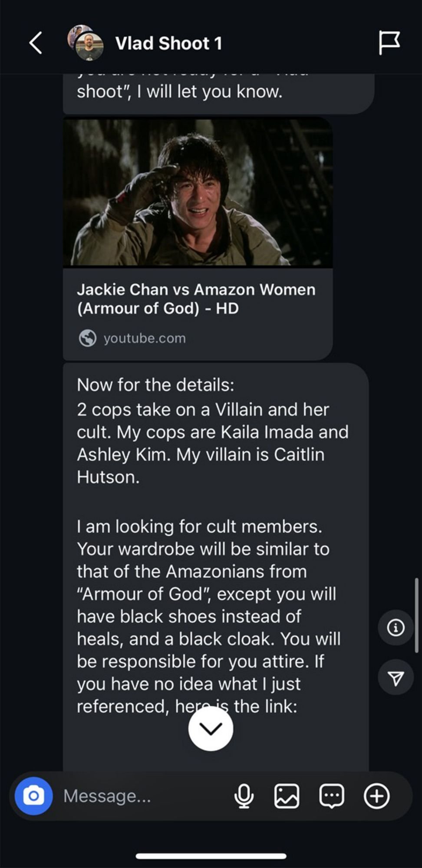Jump to latest messages with down chevron
This screenshot has width=422, height=868.
211,728
